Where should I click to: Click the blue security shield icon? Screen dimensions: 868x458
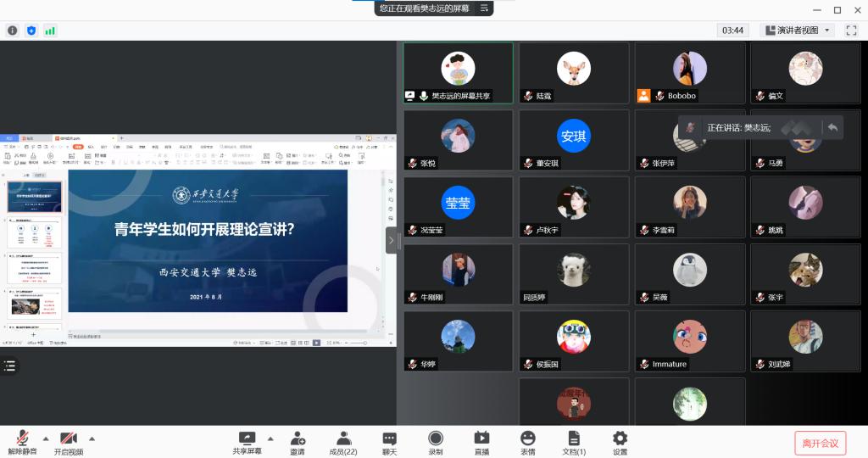tap(31, 31)
